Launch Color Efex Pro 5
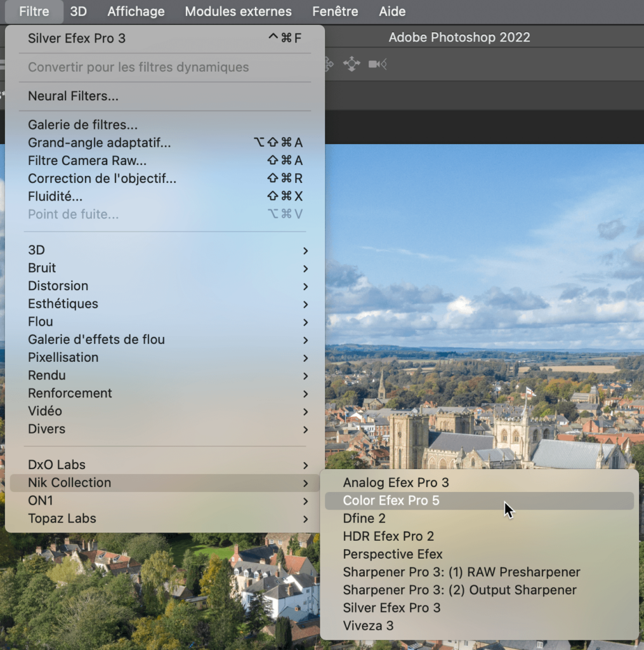Image resolution: width=644 pixels, height=650 pixels. (x=479, y=500)
